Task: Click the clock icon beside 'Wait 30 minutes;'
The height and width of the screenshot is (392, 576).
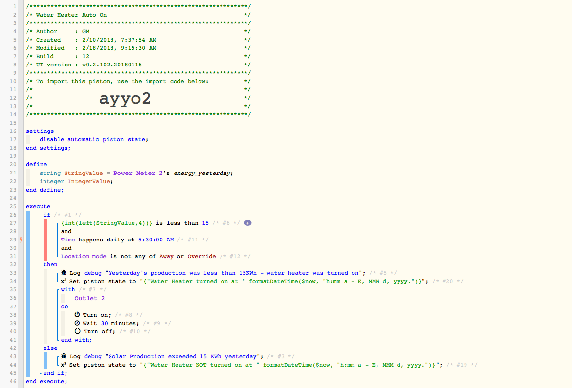Action: coord(77,323)
